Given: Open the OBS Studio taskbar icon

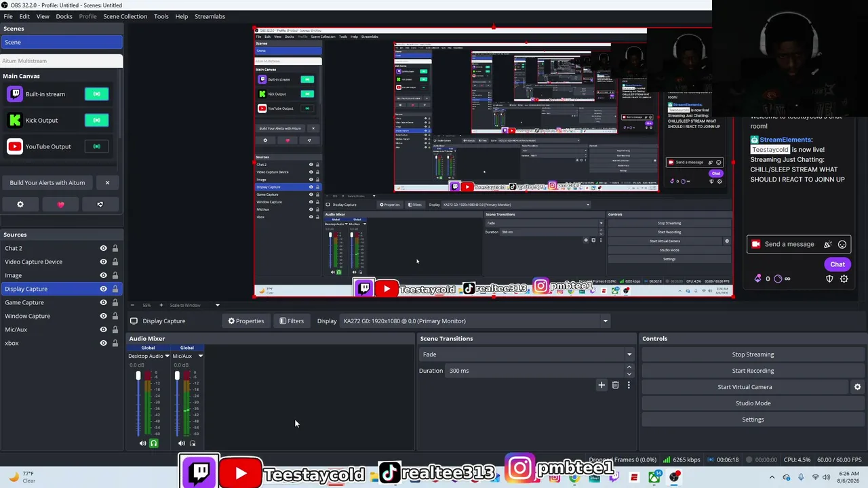Looking at the screenshot, I should 674,478.
